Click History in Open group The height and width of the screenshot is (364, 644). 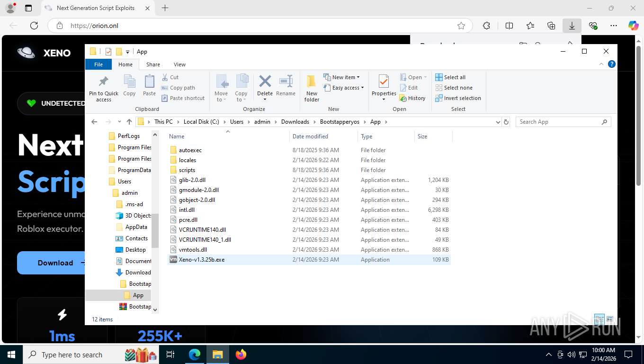pyautogui.click(x=412, y=98)
